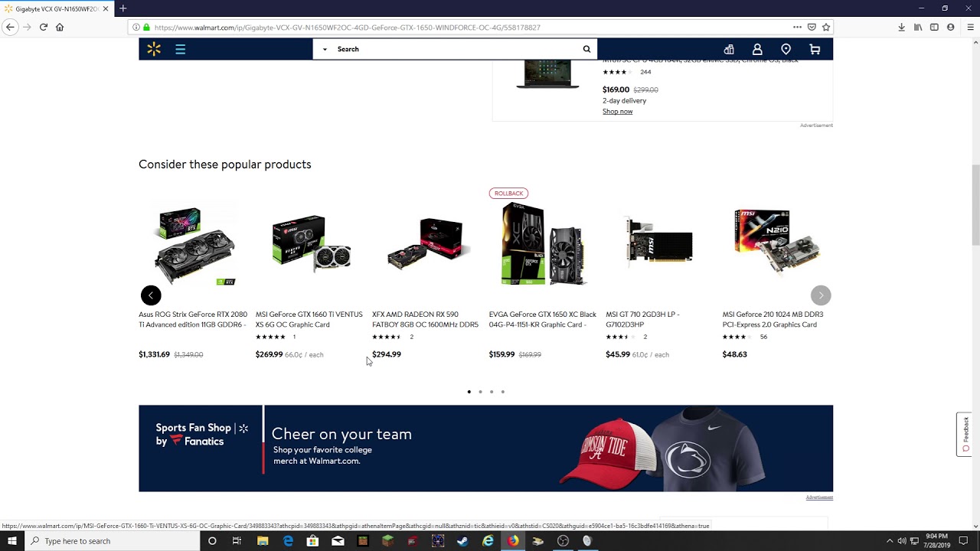The height and width of the screenshot is (551, 980).
Task: Click the browser address bar URL
Action: [x=347, y=27]
